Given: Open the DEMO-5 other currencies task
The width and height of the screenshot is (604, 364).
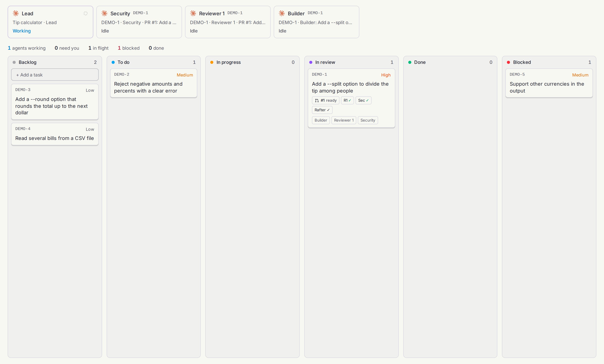Looking at the screenshot, I should 549,83.
